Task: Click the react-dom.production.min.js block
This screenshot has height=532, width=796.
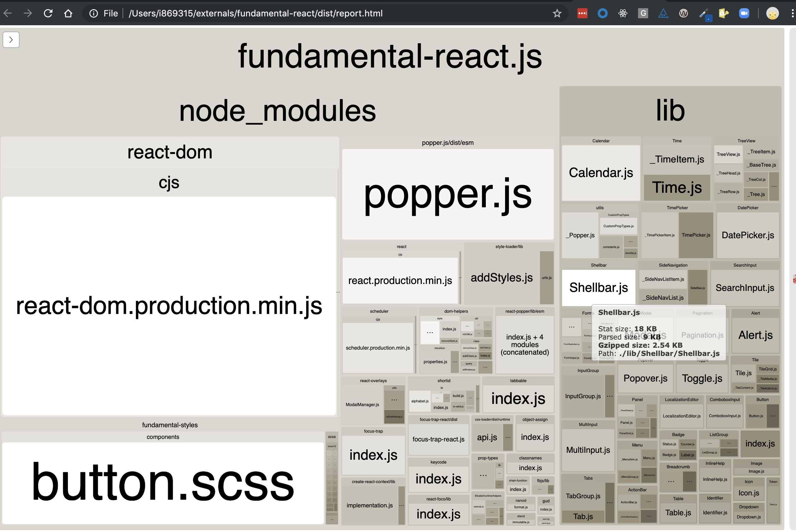Action: click(x=169, y=305)
